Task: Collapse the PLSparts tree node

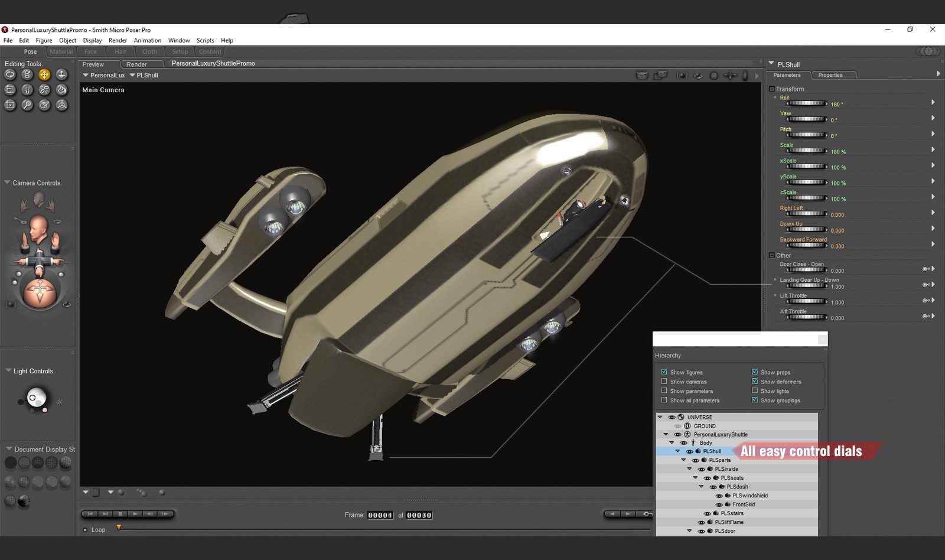Action: coord(684,460)
